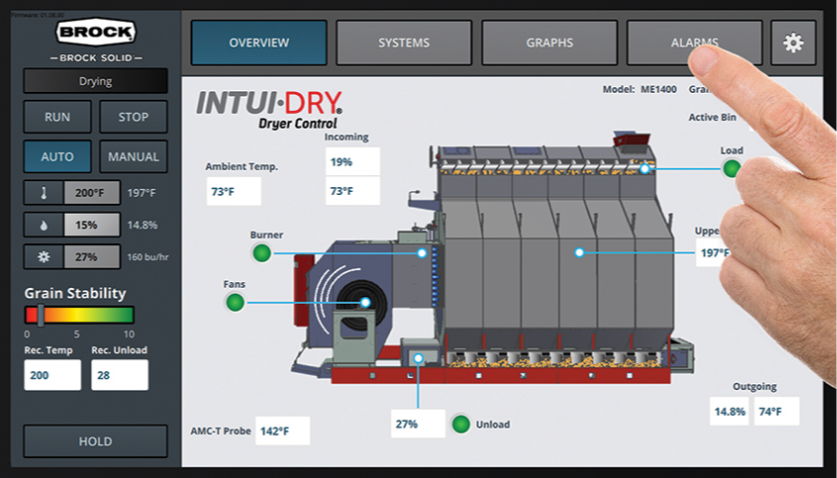The image size is (837, 478).
Task: Click the Rec. Temp 200 field
Action: (x=52, y=375)
